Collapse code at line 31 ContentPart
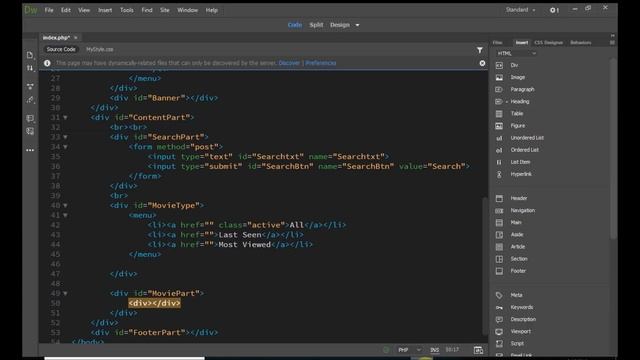 tap(65, 118)
